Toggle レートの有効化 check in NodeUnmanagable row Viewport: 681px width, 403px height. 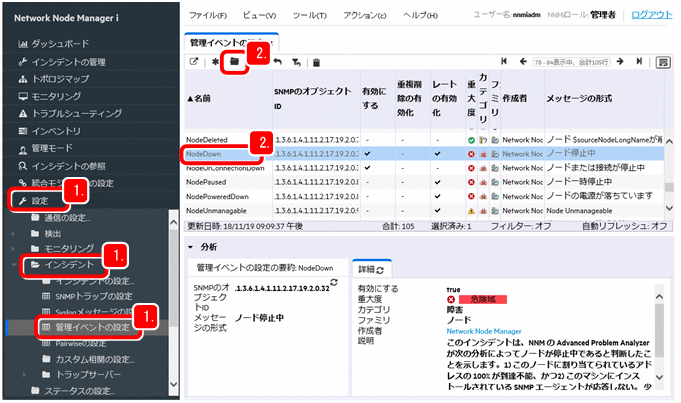coord(438,211)
